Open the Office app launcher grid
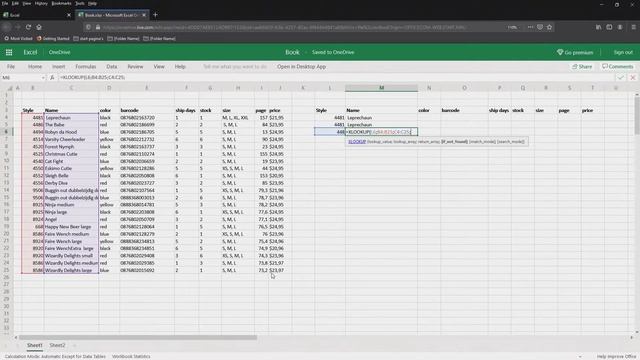This screenshot has height=360, width=640. pyautogui.click(x=9, y=52)
